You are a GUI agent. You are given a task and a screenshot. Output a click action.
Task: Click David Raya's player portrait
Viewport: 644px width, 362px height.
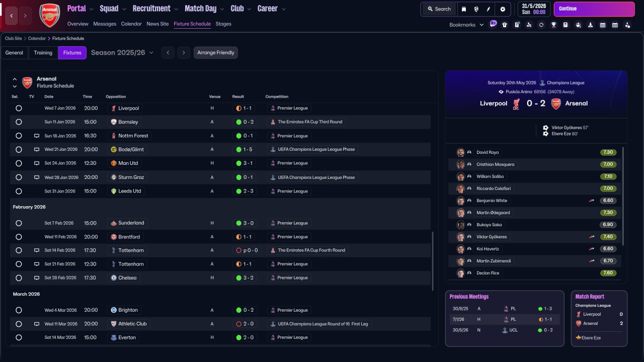[x=460, y=152]
